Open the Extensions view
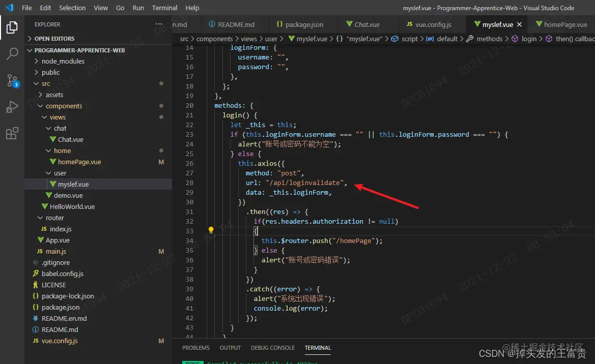 (x=12, y=133)
